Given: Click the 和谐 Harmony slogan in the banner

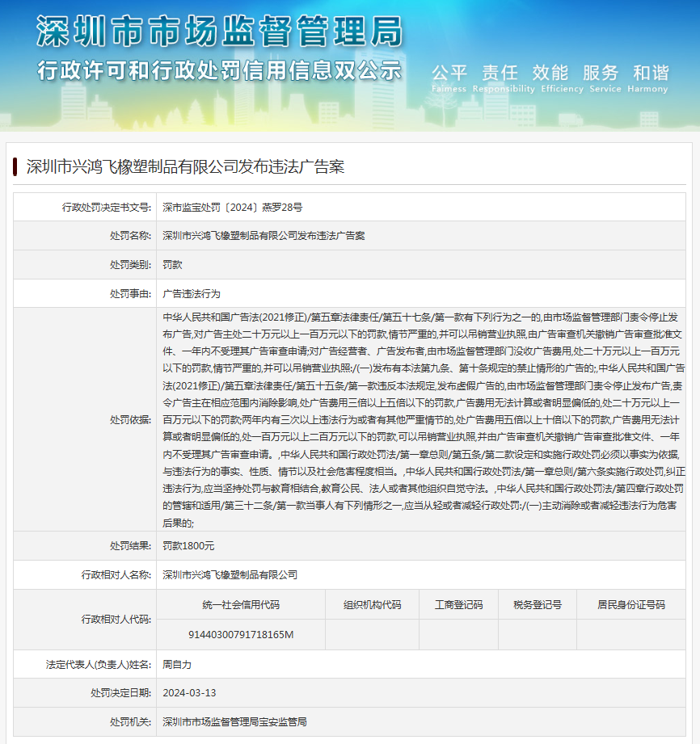Looking at the screenshot, I should tap(647, 78).
